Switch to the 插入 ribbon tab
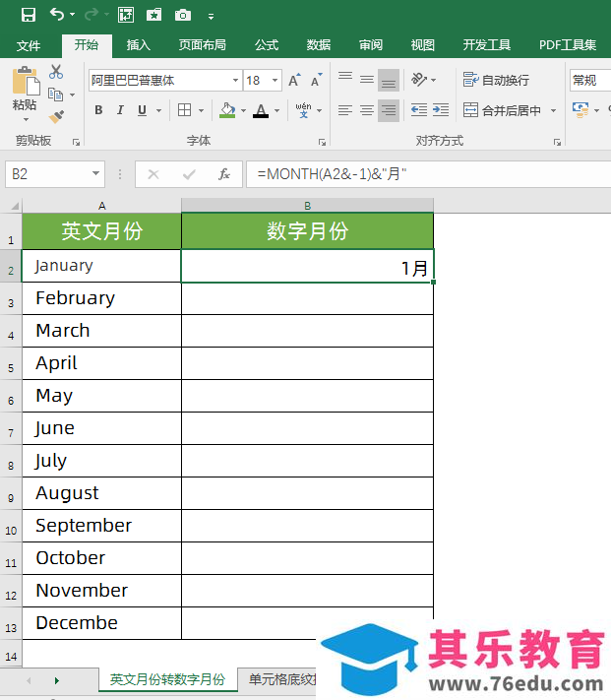The image size is (611, 700). pos(139,45)
